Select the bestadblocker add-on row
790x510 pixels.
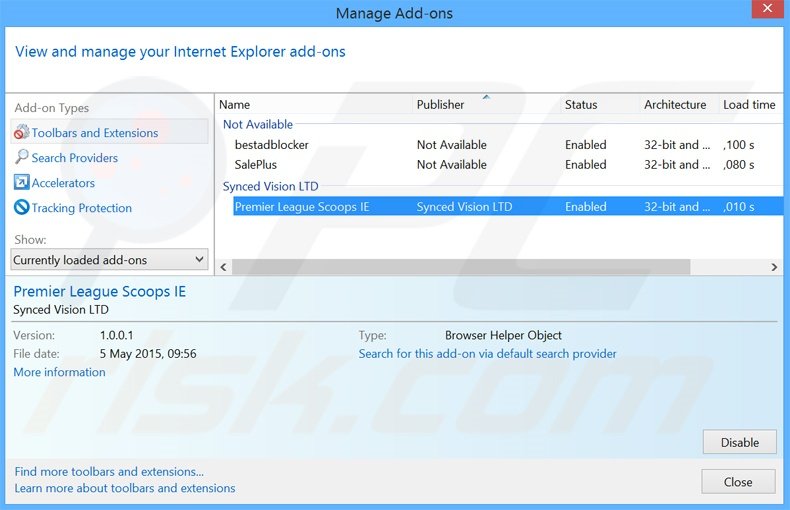(x=508, y=145)
